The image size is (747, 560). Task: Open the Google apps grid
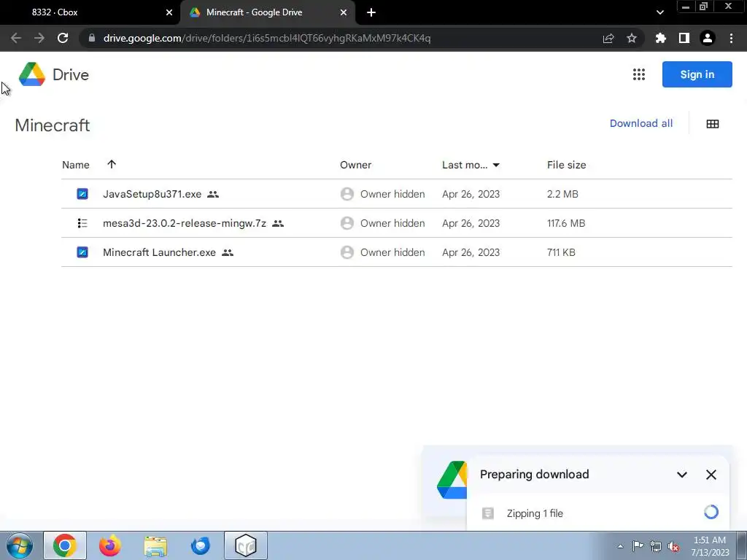[639, 74]
